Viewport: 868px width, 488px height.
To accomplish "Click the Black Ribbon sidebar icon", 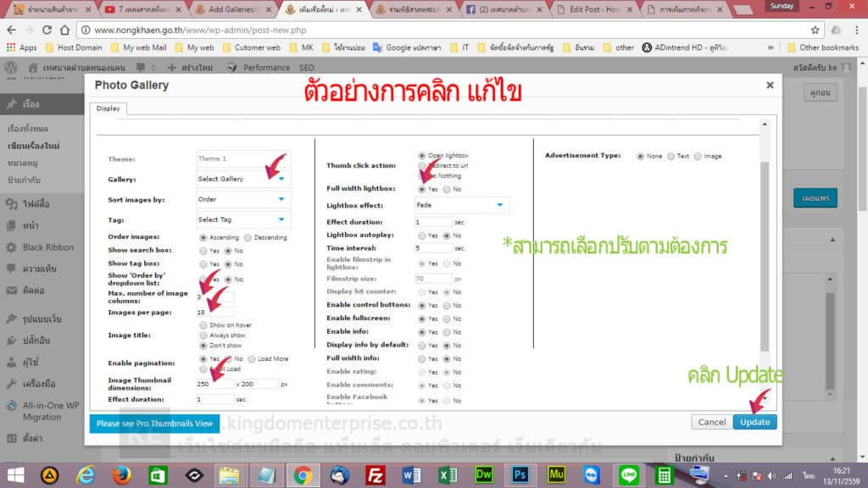I will (x=13, y=248).
